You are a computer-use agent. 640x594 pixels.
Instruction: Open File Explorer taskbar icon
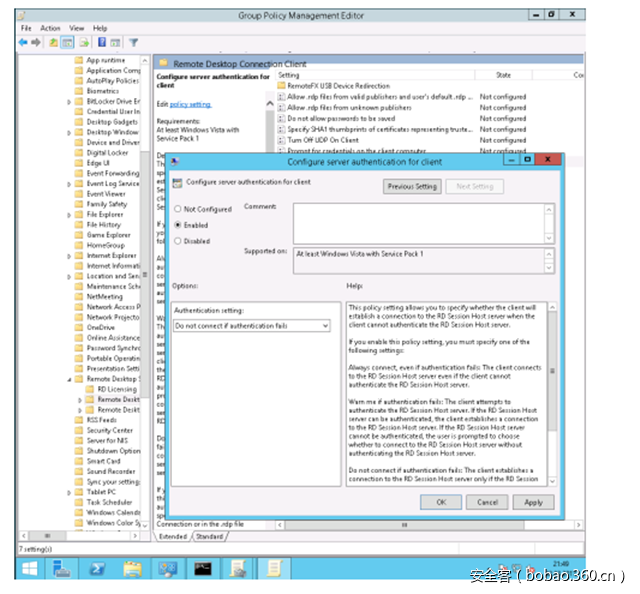click(133, 569)
